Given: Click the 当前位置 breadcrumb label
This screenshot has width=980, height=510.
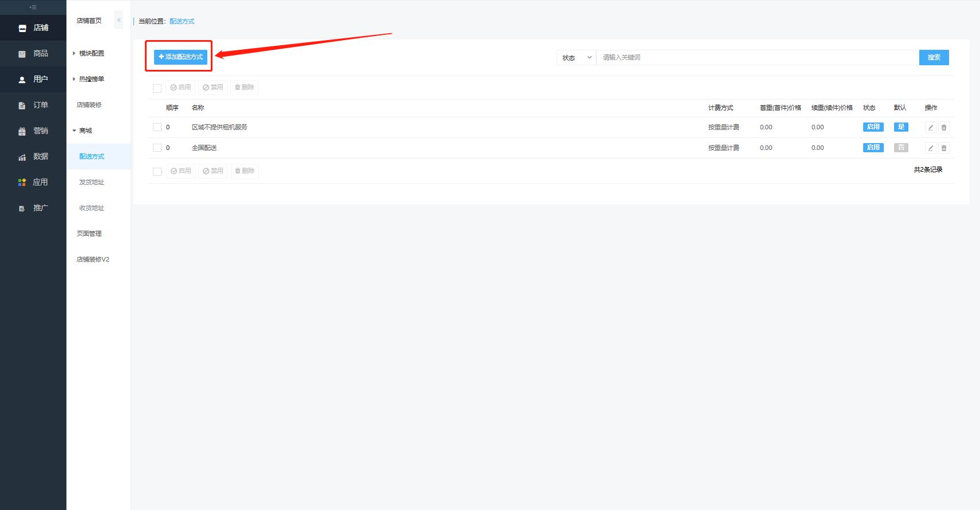Looking at the screenshot, I should pyautogui.click(x=152, y=21).
